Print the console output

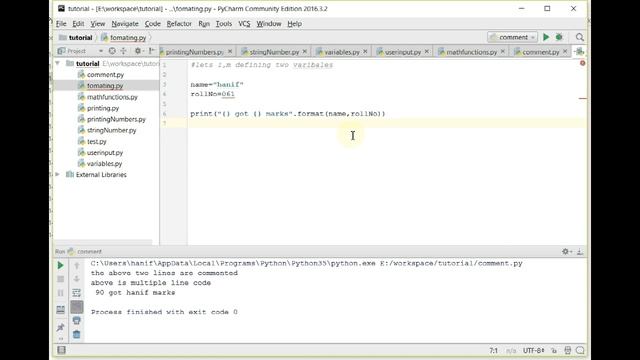[x=77, y=321]
